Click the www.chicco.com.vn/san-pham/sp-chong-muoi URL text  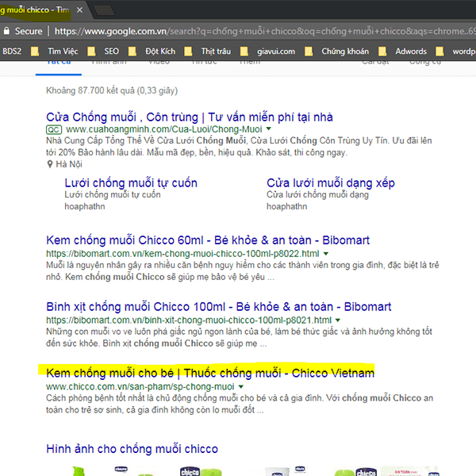point(140,387)
